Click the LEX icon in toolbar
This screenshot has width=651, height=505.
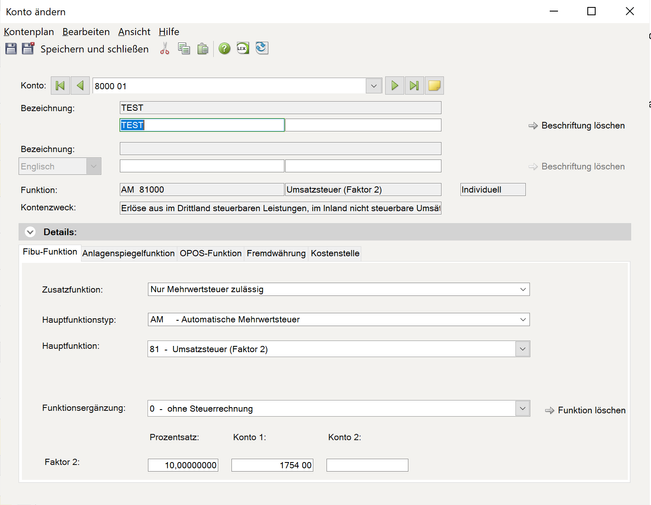(x=243, y=48)
